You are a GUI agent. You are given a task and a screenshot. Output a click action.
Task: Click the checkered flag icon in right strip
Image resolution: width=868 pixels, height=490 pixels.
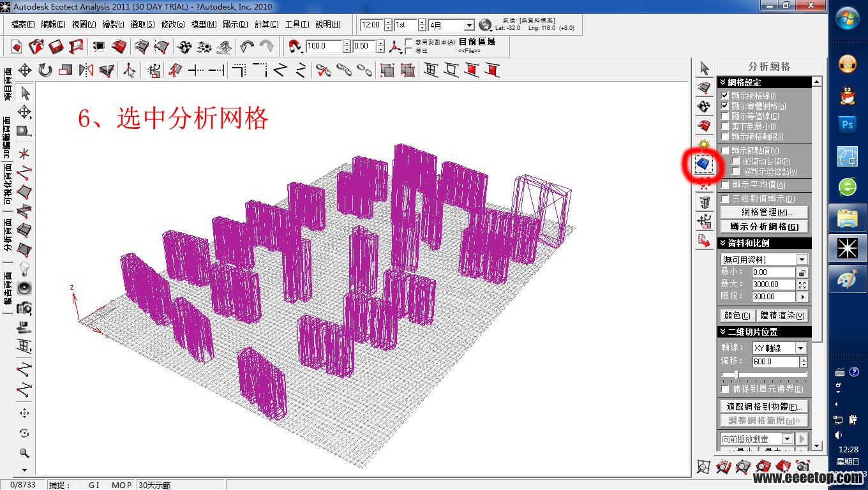[x=704, y=106]
